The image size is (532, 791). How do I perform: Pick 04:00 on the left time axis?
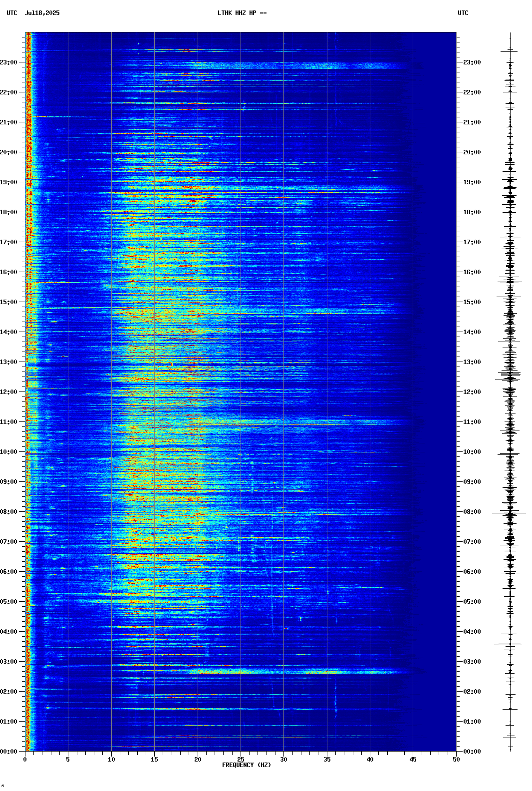click(x=8, y=632)
